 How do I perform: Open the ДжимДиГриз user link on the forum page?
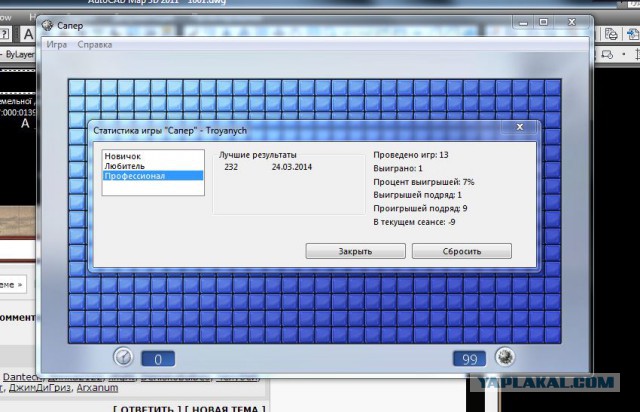coord(40,388)
